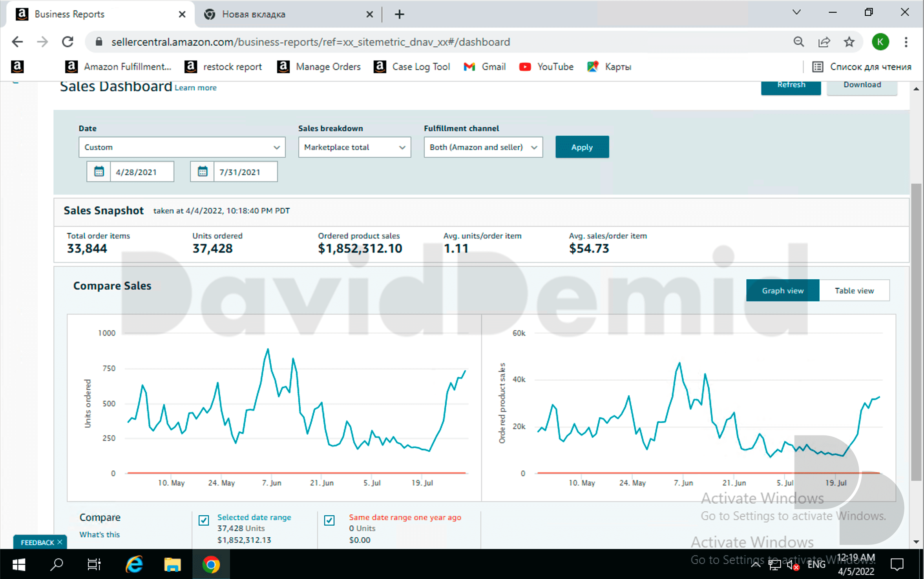Open File Explorer from taskbar
924x579 pixels.
point(172,564)
